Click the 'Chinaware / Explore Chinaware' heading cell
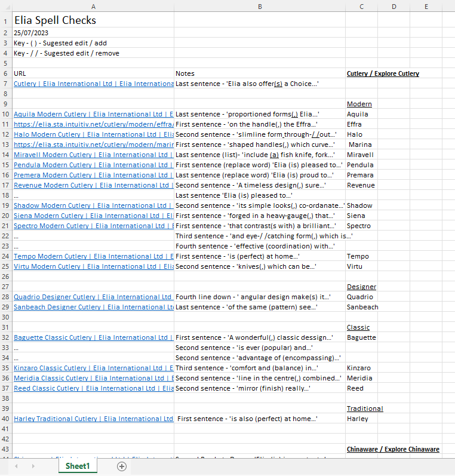 (393, 449)
